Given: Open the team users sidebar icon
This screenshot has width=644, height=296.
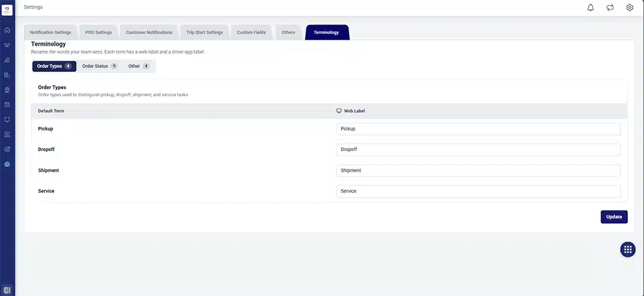Looking at the screenshot, I should tap(7, 45).
